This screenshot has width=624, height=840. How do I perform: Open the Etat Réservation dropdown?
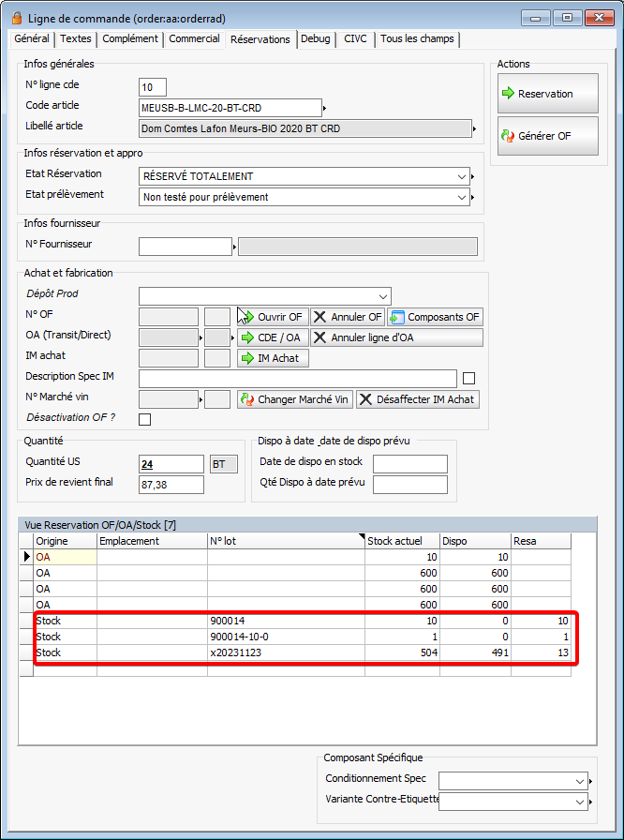pos(461,176)
